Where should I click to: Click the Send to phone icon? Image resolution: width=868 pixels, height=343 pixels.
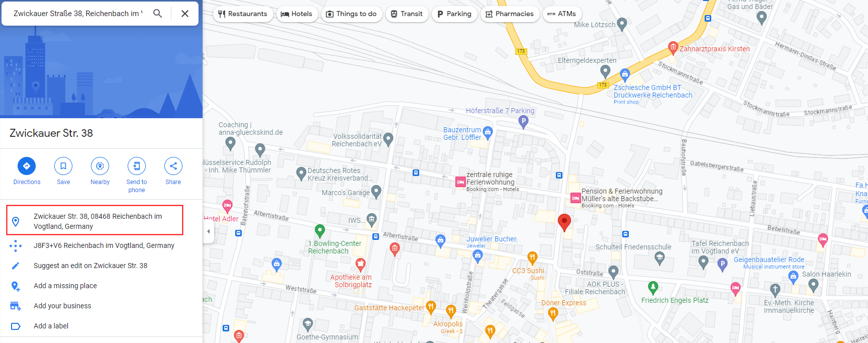click(137, 166)
